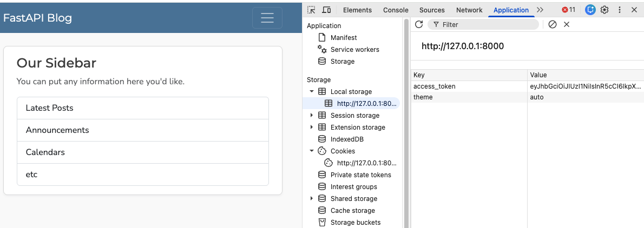Open the hamburger navbar toggler
This screenshot has height=228, width=644.
(267, 18)
